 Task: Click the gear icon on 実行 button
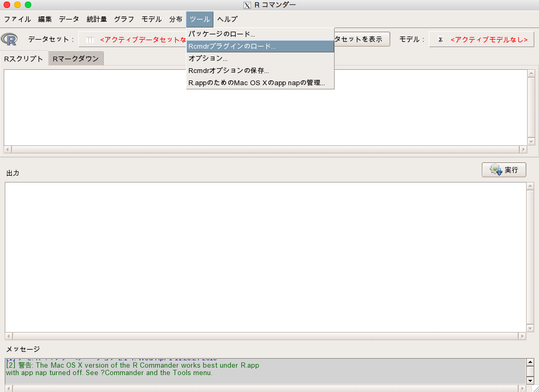pyautogui.click(x=496, y=170)
